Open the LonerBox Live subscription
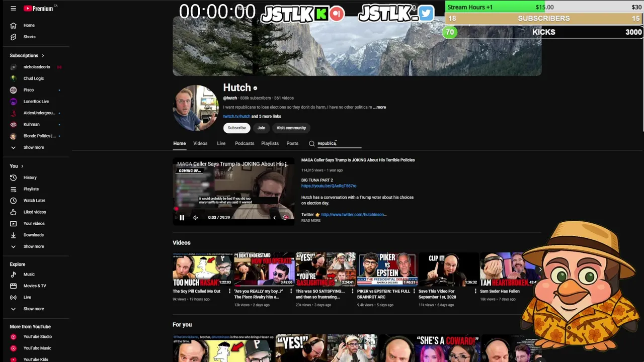The height and width of the screenshot is (362, 644). [36, 102]
